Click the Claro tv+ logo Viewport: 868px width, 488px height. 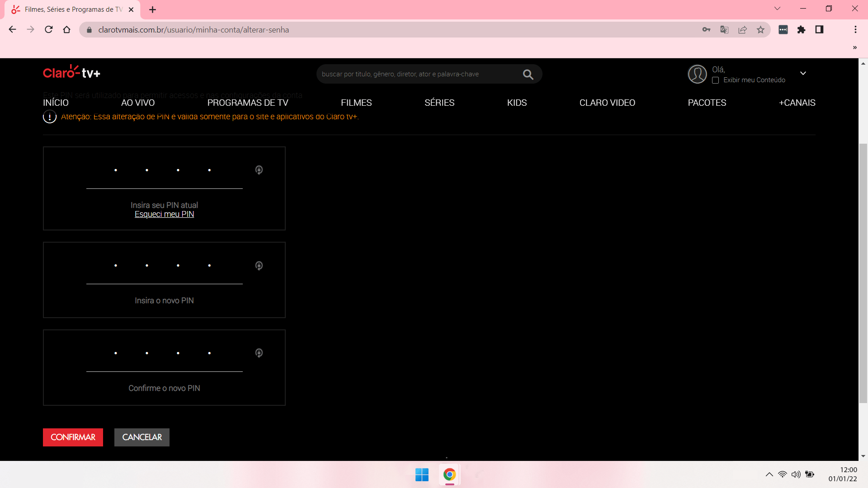tap(71, 72)
